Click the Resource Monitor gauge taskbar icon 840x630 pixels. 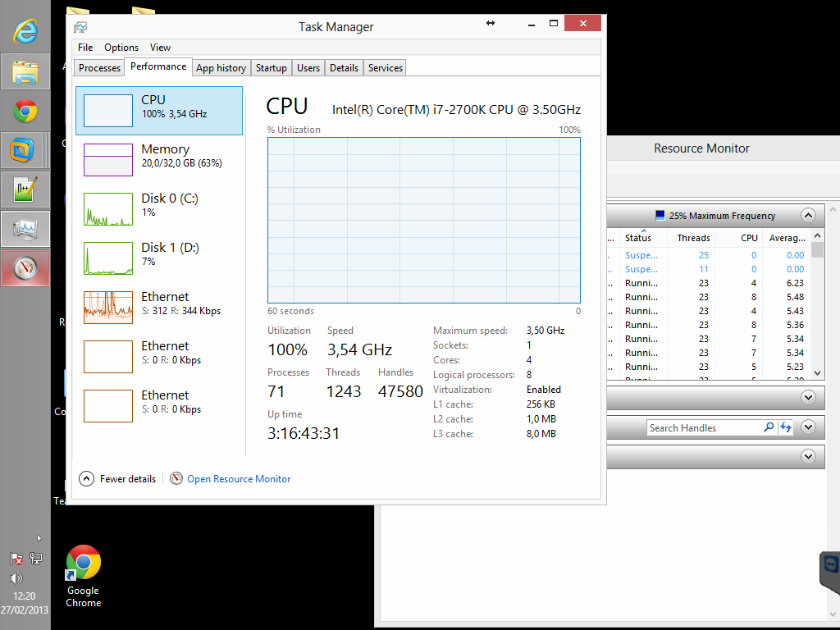point(25,267)
